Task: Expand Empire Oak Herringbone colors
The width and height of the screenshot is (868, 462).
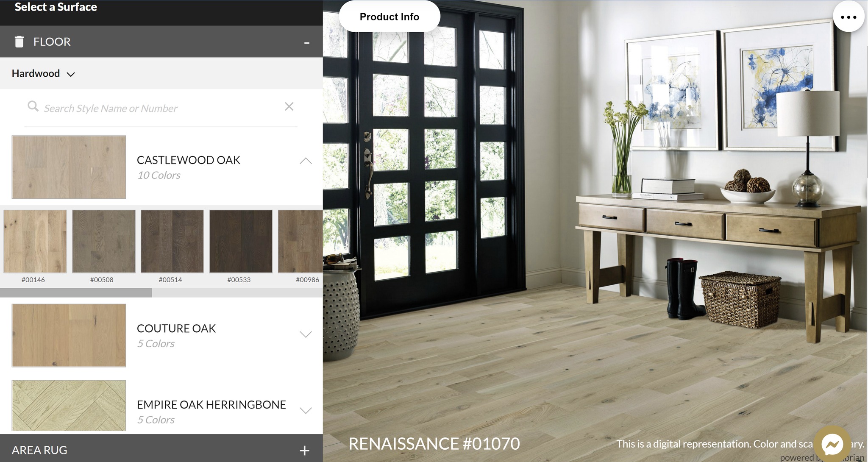Action: [306, 410]
